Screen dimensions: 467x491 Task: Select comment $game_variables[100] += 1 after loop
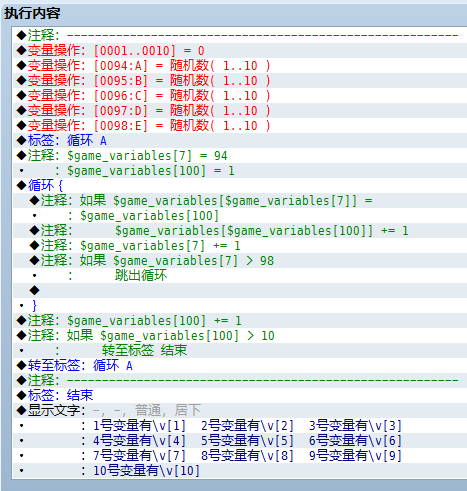239,320
